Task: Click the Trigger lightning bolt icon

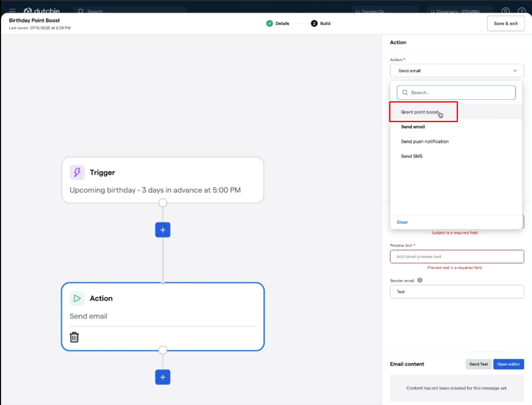Action: 77,172
